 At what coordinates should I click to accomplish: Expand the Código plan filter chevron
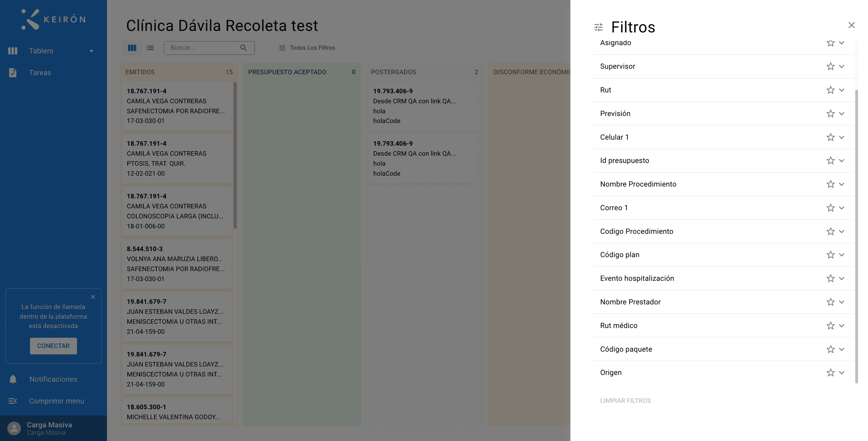(841, 255)
